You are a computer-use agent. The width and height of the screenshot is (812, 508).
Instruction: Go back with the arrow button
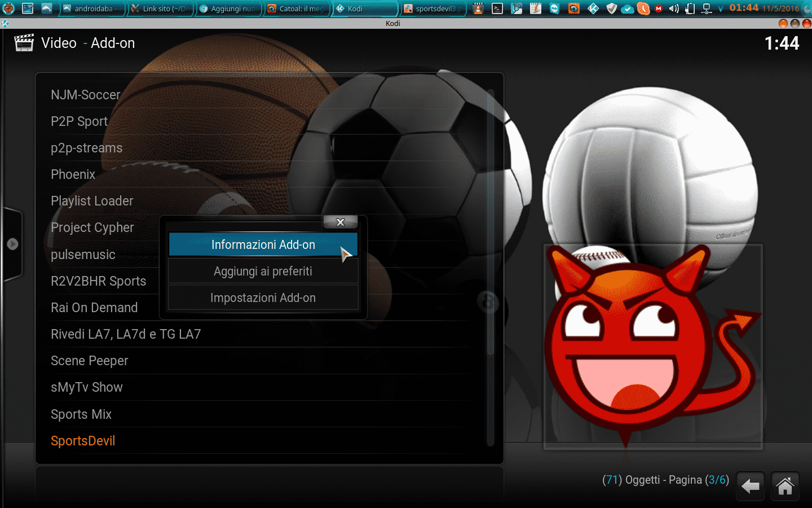pyautogui.click(x=751, y=486)
